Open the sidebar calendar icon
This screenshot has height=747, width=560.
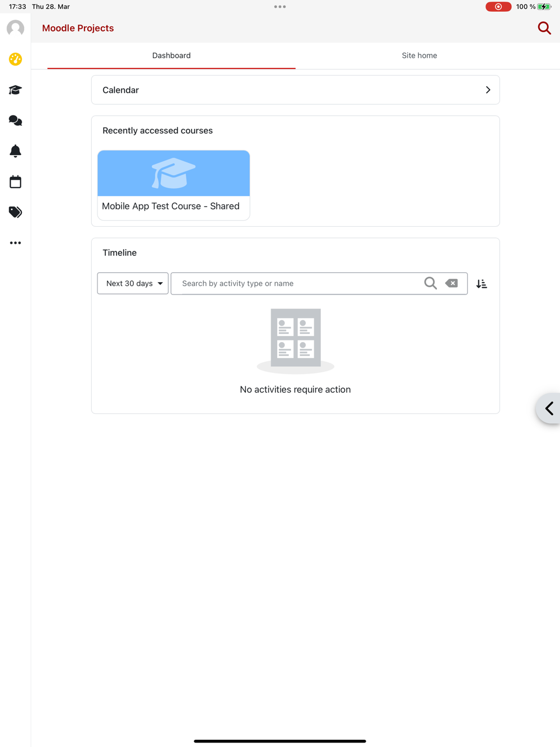point(15,181)
